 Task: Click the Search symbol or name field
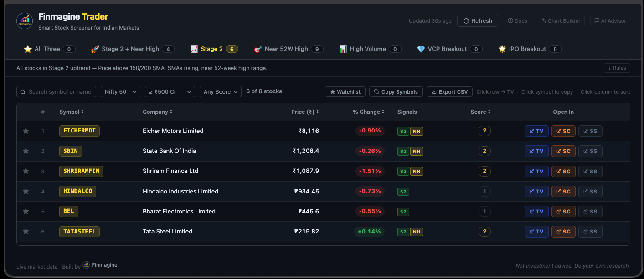(x=59, y=92)
